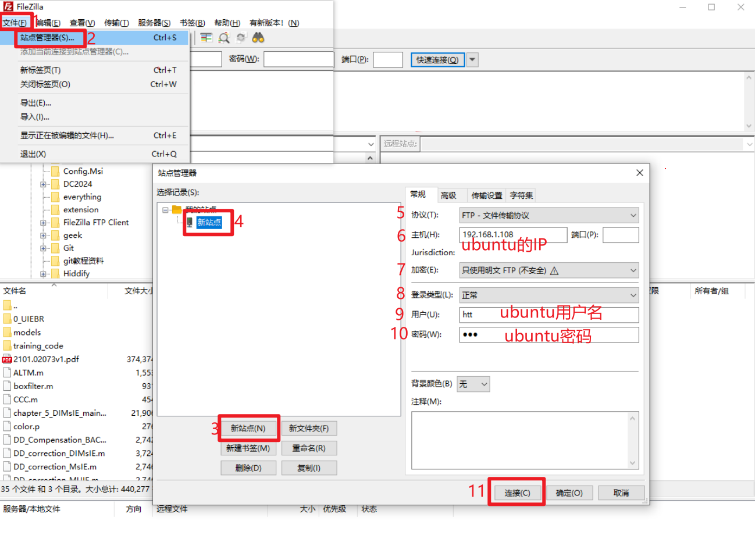
Task: Click the parent directory '..' folder icon
Action: point(7,305)
